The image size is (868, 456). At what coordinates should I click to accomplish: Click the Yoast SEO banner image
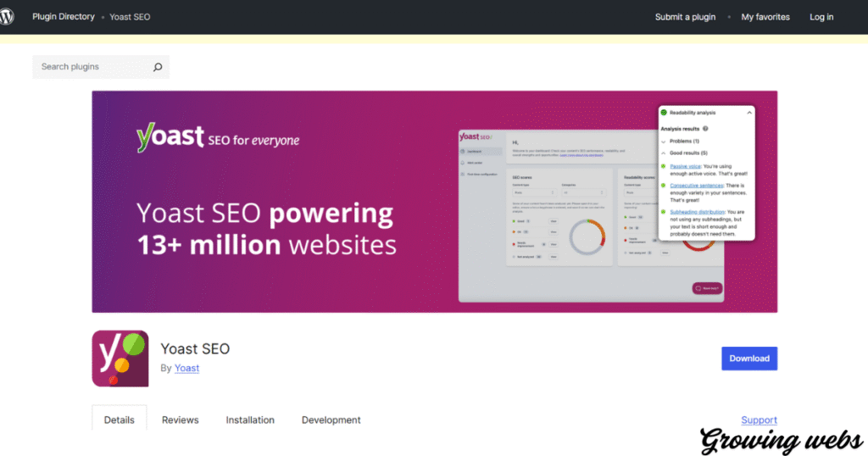click(x=435, y=202)
